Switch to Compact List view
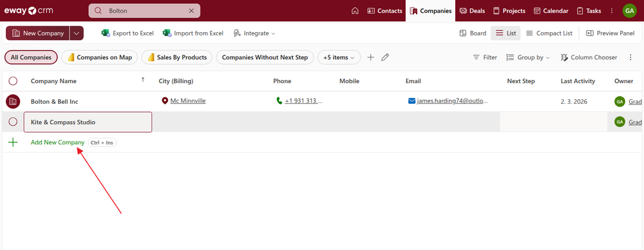Viewport: 644px width, 250px height. 549,34
